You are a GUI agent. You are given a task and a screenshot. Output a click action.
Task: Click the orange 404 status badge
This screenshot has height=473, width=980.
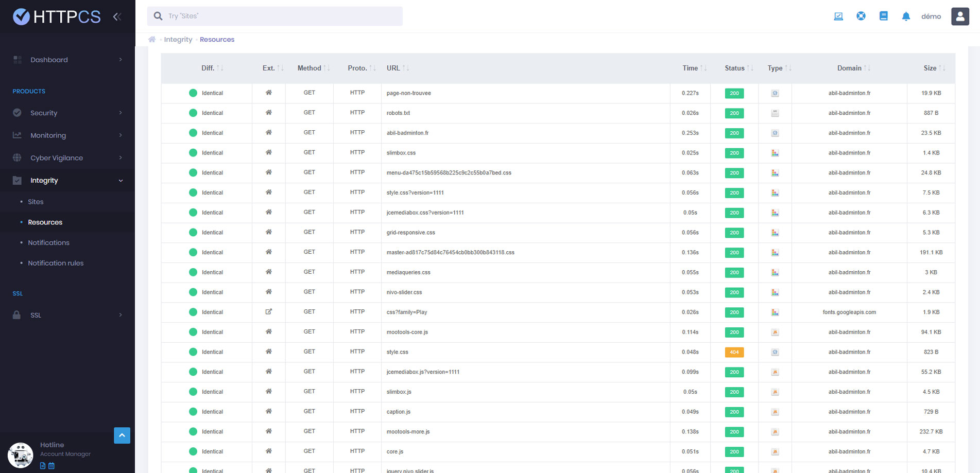(734, 352)
